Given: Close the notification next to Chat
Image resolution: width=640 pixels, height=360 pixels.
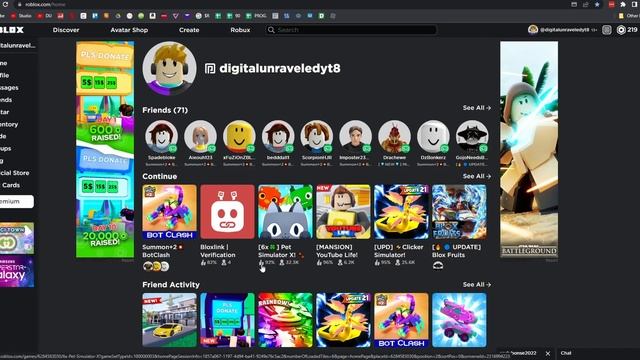Looking at the screenshot, I should coord(548,353).
